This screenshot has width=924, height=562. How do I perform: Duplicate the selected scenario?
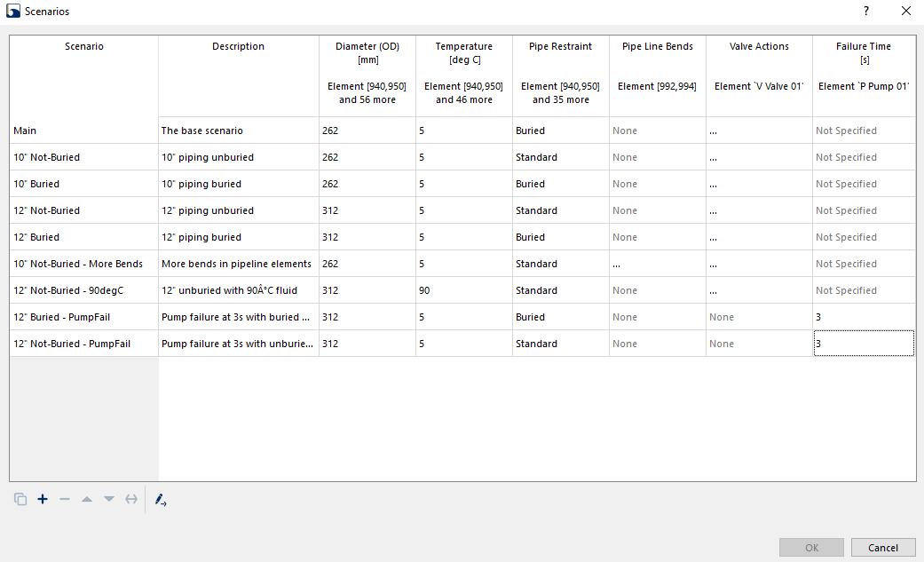tap(20, 499)
